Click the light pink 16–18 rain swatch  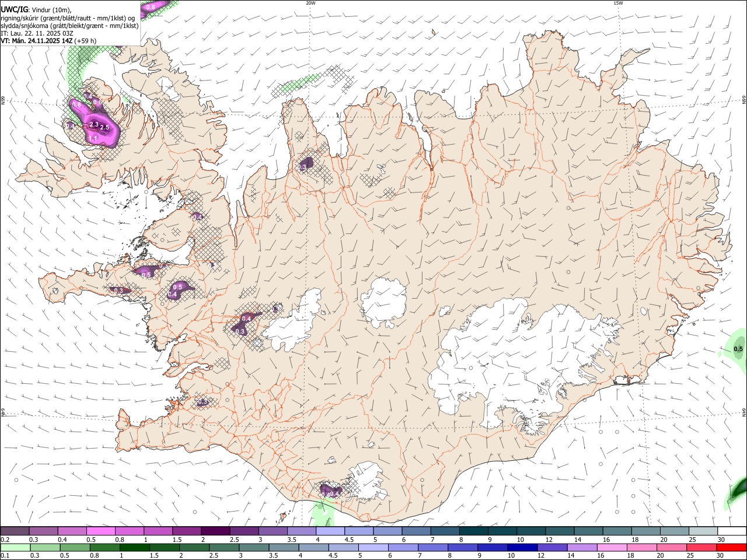612,547
